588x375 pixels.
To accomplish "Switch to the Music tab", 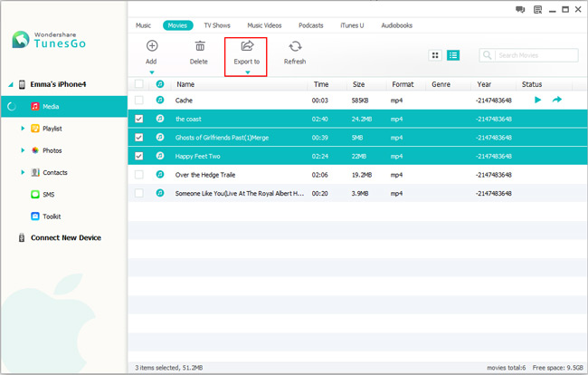I will pos(143,25).
